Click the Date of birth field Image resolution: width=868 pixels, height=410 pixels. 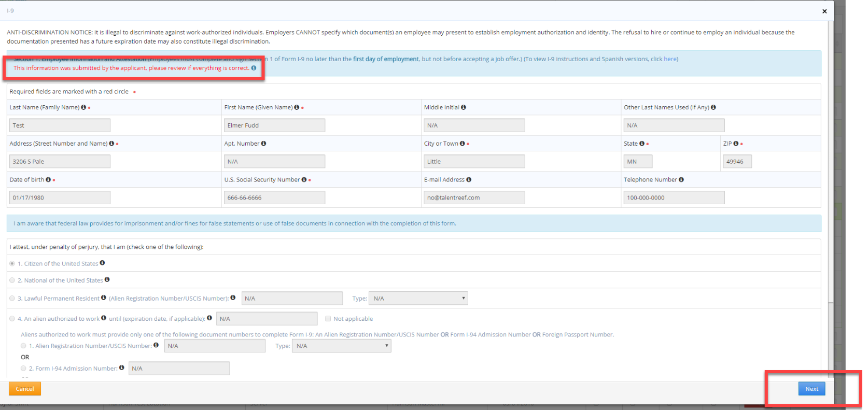click(x=60, y=197)
